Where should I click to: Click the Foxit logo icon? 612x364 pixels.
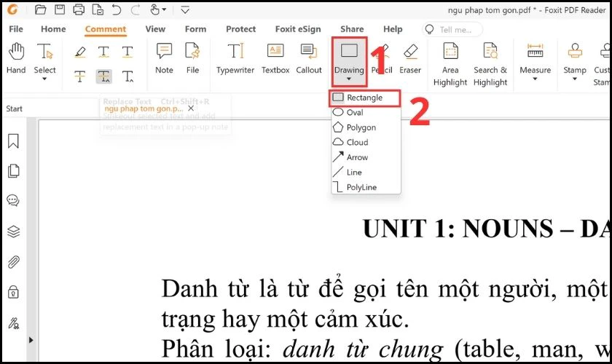click(x=12, y=9)
